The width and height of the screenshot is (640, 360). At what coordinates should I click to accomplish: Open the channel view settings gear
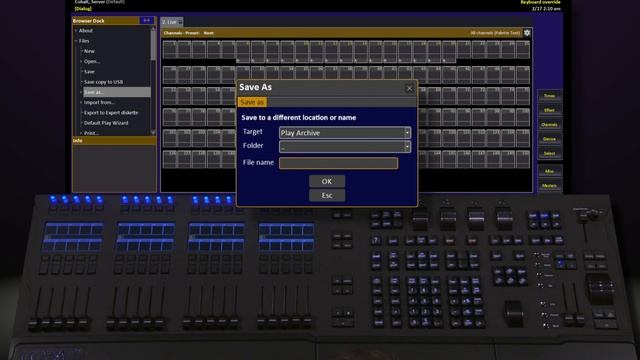pyautogui.click(x=527, y=33)
